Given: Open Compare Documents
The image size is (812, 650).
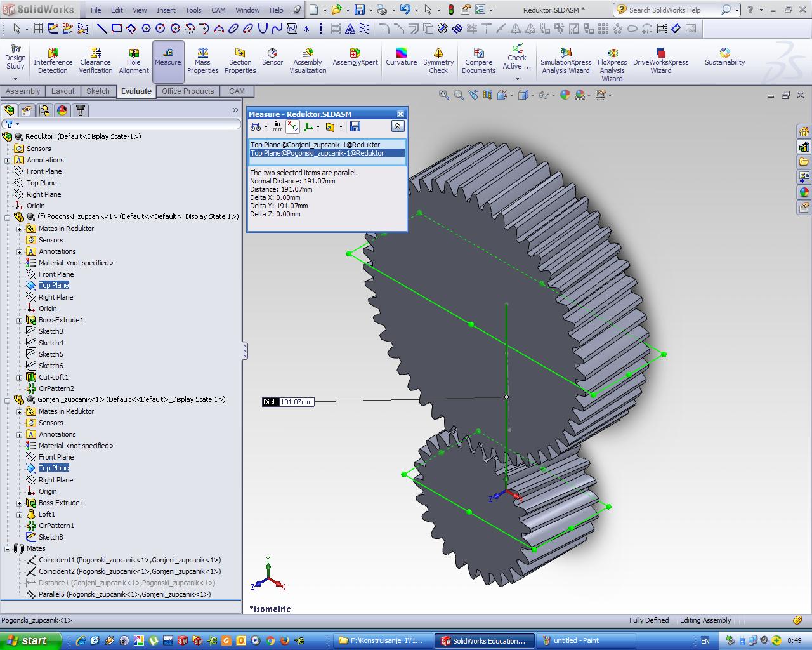Looking at the screenshot, I should [x=478, y=62].
